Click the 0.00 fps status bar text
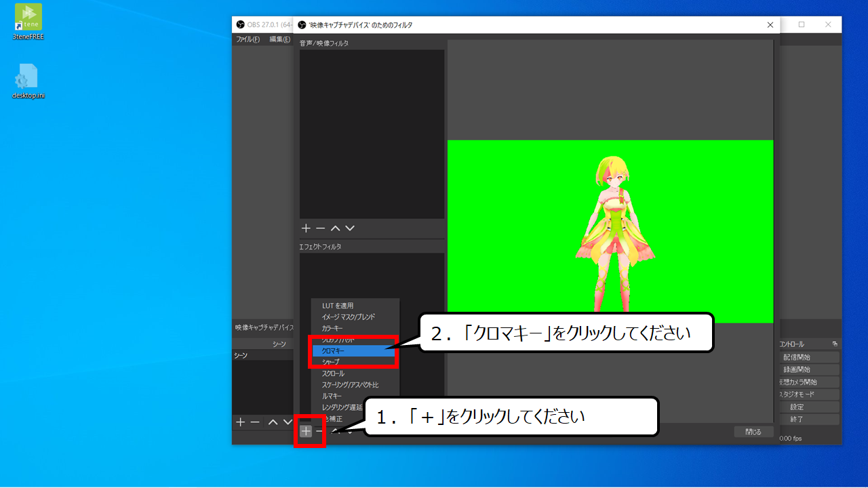Viewport: 868px width, 488px height. (790, 439)
